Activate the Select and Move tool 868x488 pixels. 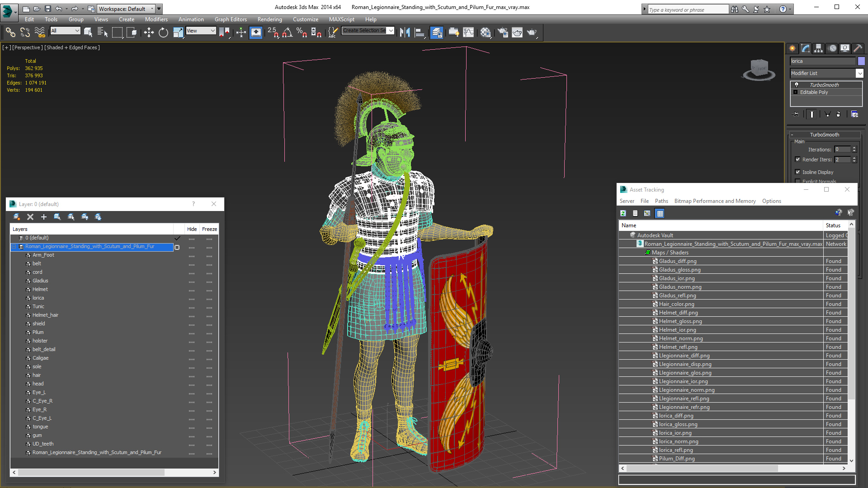click(x=149, y=32)
